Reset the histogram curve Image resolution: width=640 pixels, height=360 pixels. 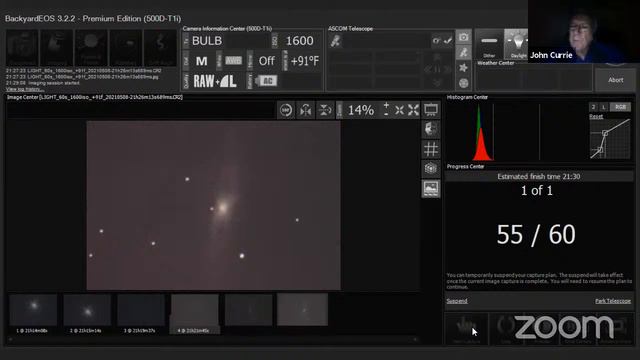click(596, 117)
